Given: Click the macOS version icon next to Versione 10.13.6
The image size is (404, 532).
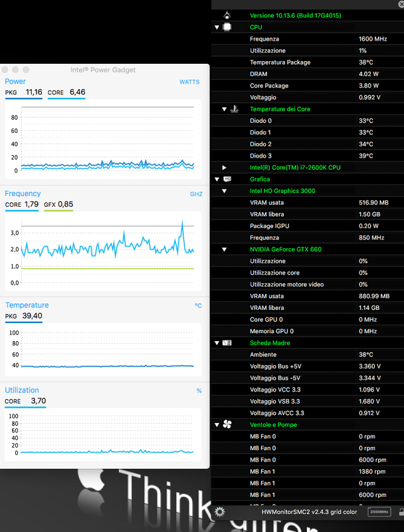Looking at the screenshot, I should [x=227, y=15].
